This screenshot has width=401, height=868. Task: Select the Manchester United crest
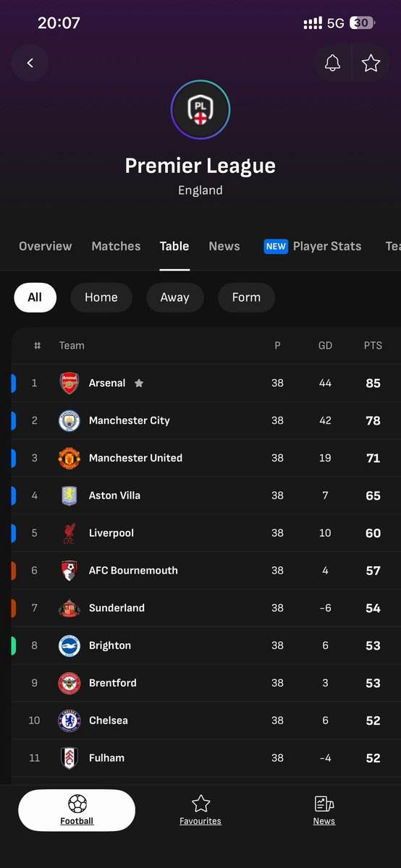(x=69, y=459)
